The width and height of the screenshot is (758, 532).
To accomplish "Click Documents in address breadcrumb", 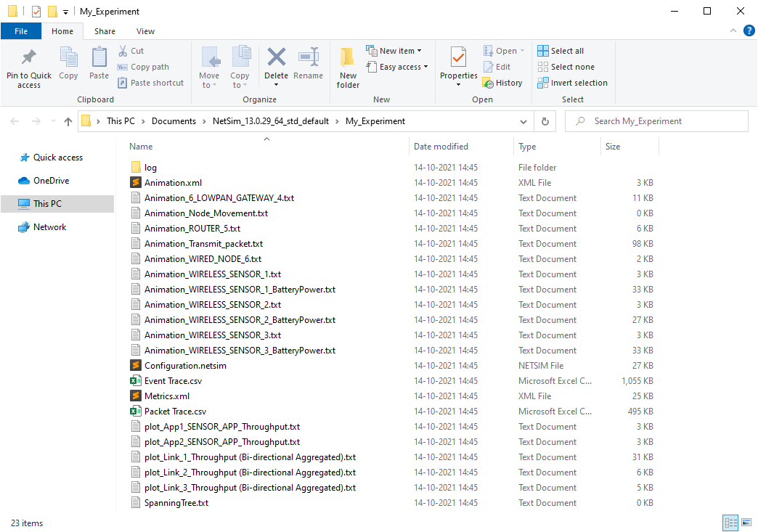I will pos(174,121).
